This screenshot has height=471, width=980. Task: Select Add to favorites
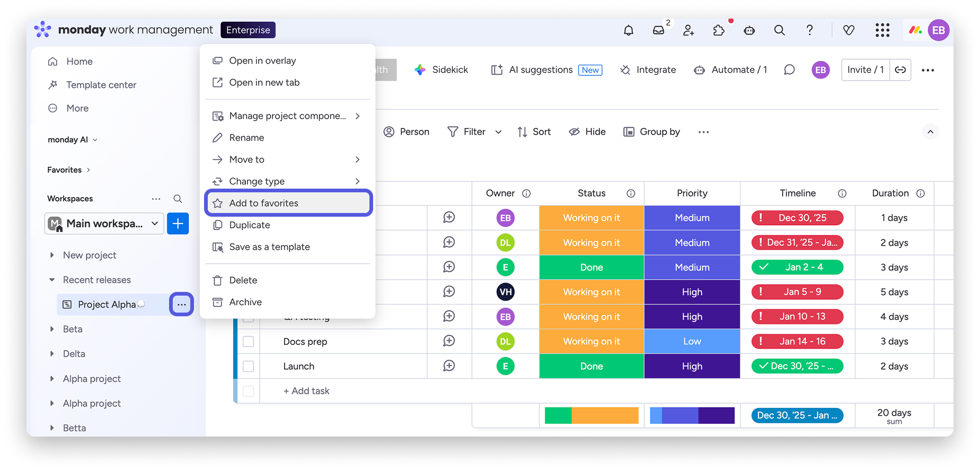coord(288,203)
